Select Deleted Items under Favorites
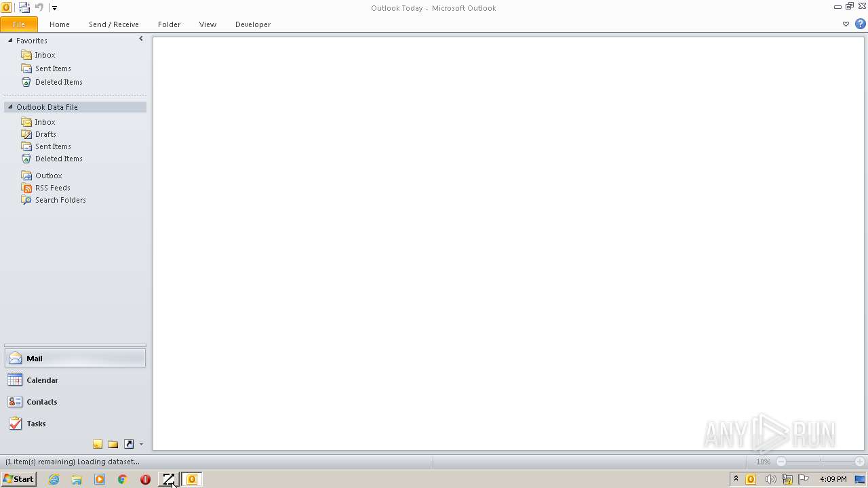Image resolution: width=868 pixels, height=488 pixels. tap(59, 82)
